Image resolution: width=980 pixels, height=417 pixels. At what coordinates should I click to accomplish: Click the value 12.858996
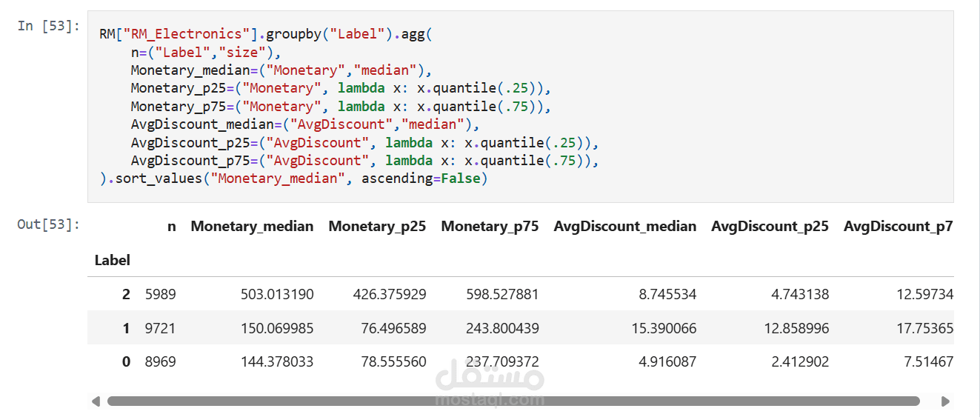click(796, 328)
